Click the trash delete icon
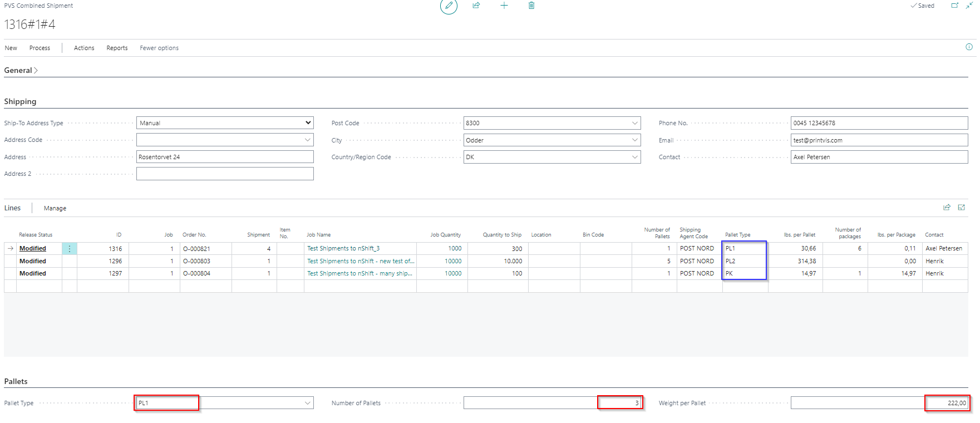This screenshot has width=980, height=423. click(531, 6)
